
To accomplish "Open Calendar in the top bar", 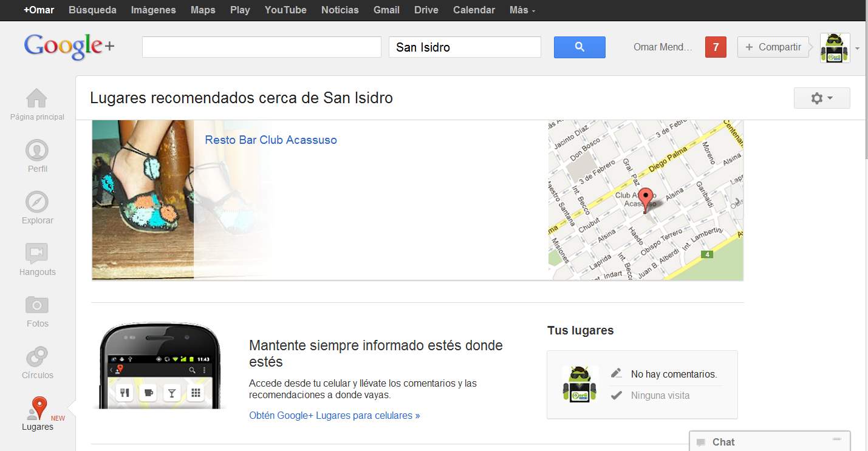I will [x=474, y=10].
